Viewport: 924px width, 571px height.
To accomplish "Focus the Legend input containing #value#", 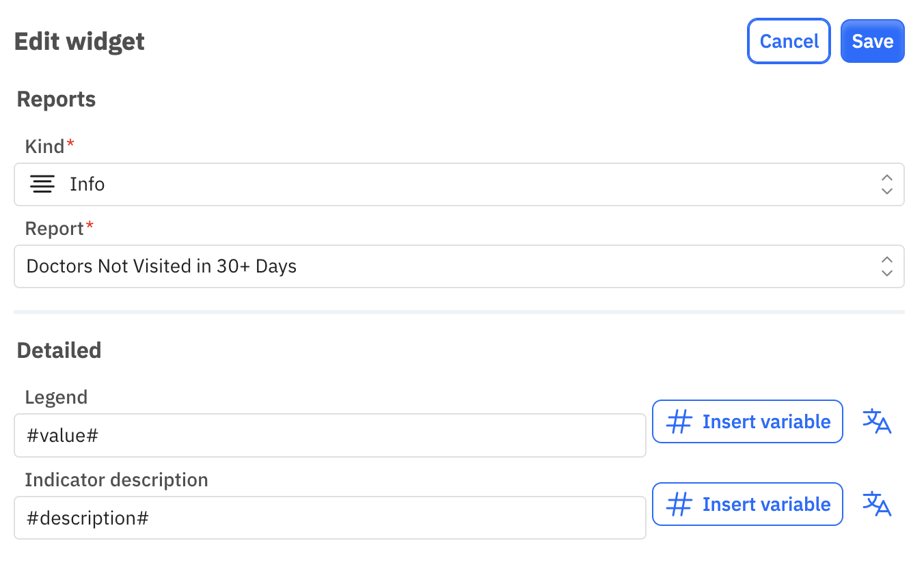I will [x=330, y=435].
